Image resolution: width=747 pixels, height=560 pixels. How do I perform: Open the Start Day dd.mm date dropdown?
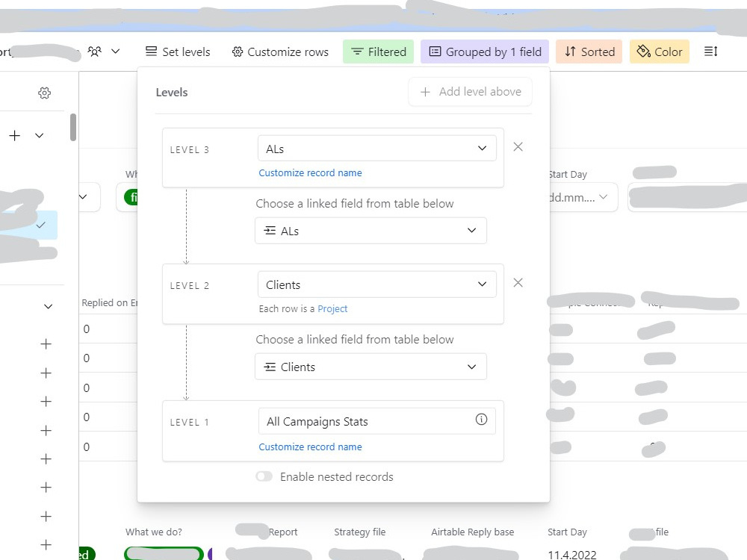[x=581, y=197]
